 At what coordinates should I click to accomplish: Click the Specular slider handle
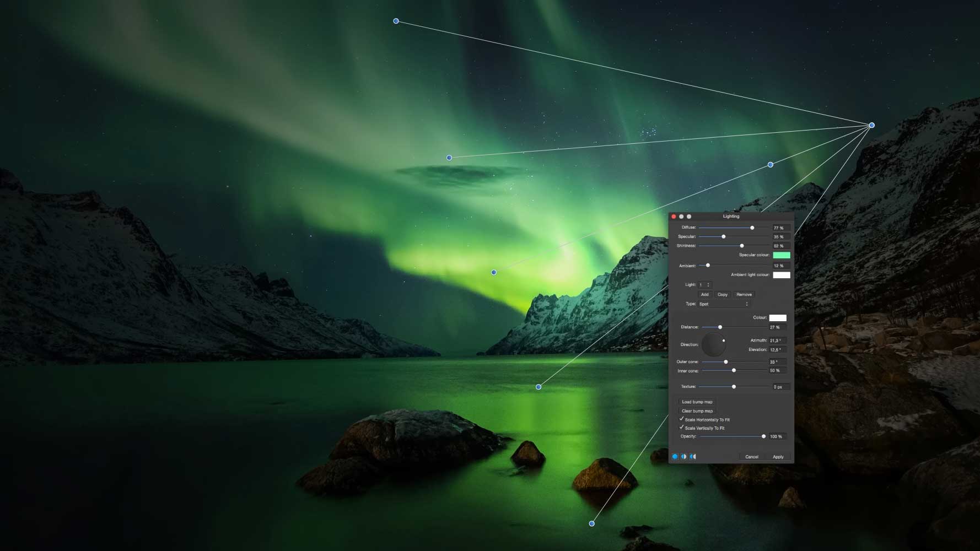point(724,236)
